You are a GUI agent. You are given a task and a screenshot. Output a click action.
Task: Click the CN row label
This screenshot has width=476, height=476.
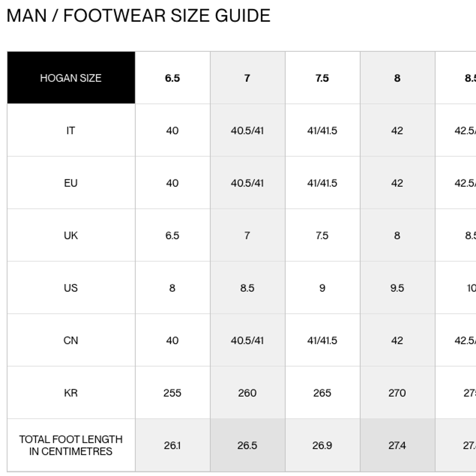pyautogui.click(x=71, y=340)
